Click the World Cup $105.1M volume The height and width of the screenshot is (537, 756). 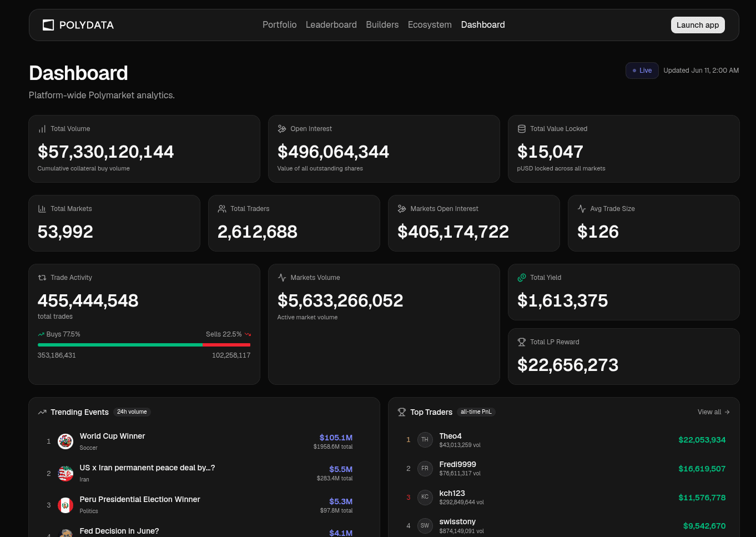pos(336,438)
